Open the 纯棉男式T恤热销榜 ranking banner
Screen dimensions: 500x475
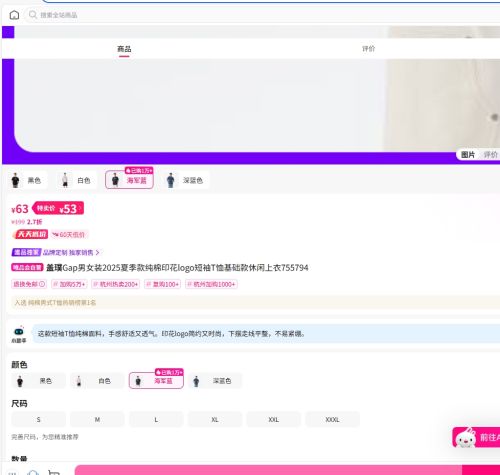point(255,303)
